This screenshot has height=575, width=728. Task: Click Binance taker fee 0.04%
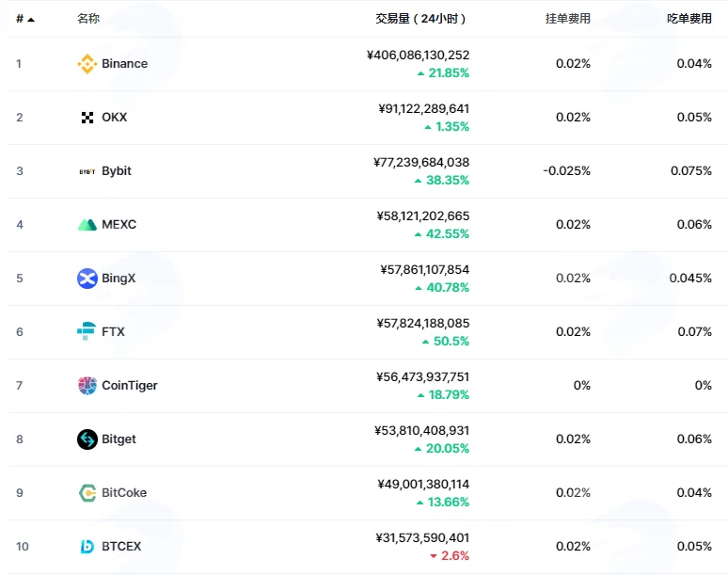tap(694, 64)
